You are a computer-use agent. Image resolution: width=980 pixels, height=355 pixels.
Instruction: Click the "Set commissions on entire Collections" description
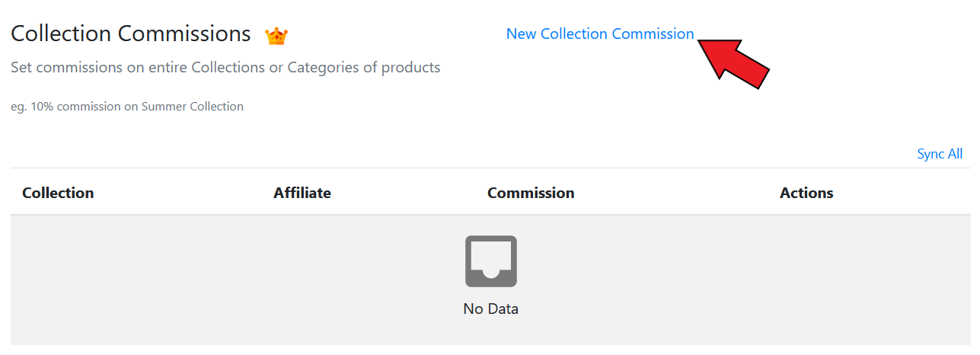(x=225, y=67)
